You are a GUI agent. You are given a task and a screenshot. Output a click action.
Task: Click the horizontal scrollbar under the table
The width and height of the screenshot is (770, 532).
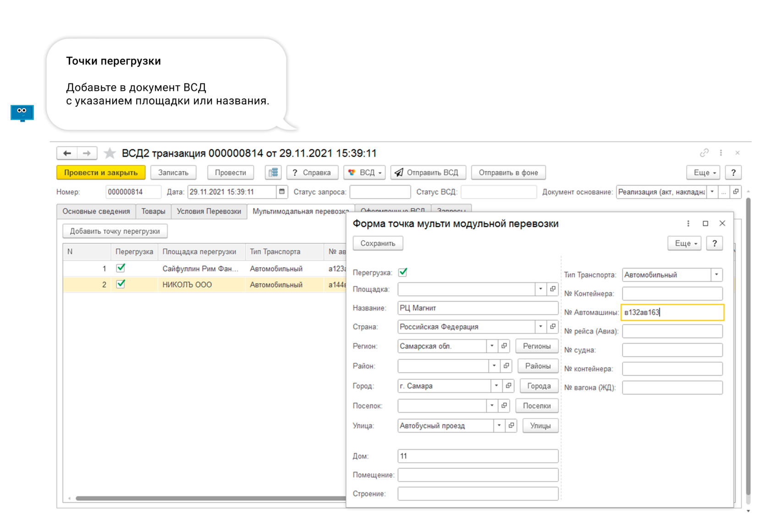coord(211,498)
